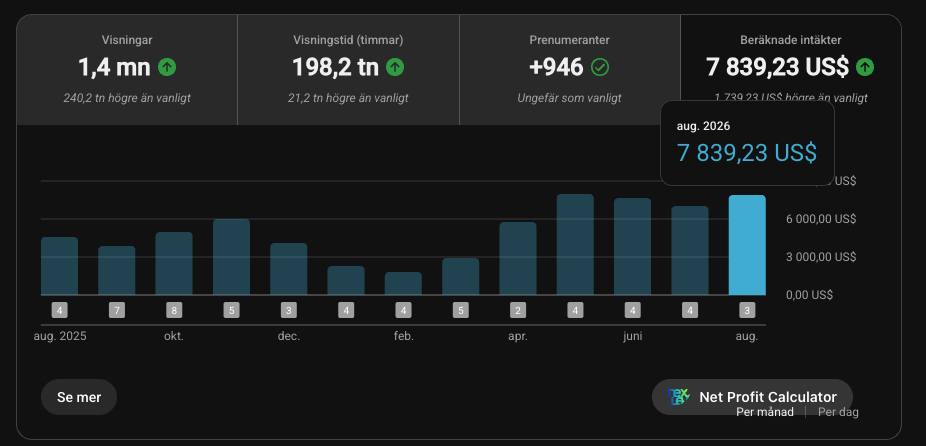Click video badge above juni label
Viewport: 926px width, 446px height.
pos(632,310)
